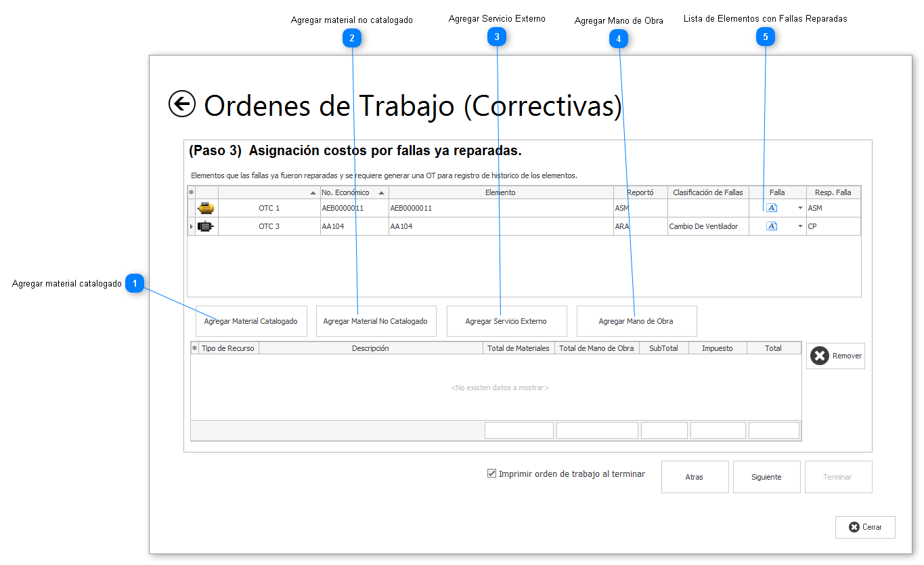The height and width of the screenshot is (565, 924).
Task: Click the Total de Materiales summary field
Action: pos(519,430)
